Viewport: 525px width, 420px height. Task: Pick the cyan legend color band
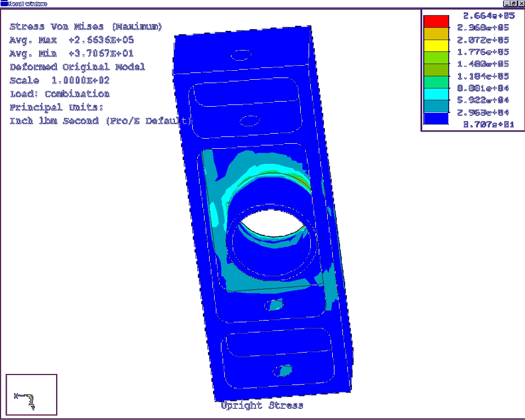coord(436,94)
